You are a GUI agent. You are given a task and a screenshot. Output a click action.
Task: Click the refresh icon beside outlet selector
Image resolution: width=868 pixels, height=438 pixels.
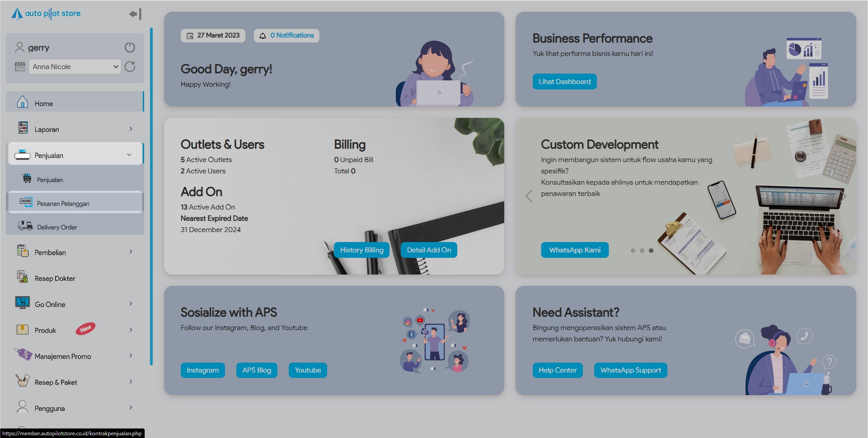130,67
